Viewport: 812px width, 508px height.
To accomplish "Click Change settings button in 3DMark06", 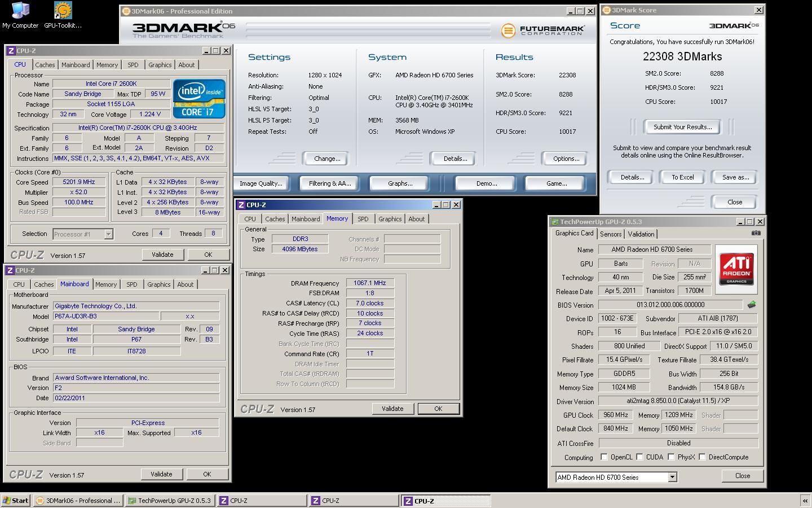I will 327,159.
